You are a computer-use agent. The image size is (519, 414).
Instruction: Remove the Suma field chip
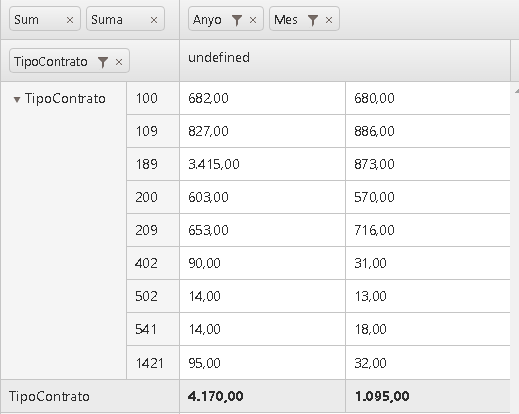[x=154, y=20]
